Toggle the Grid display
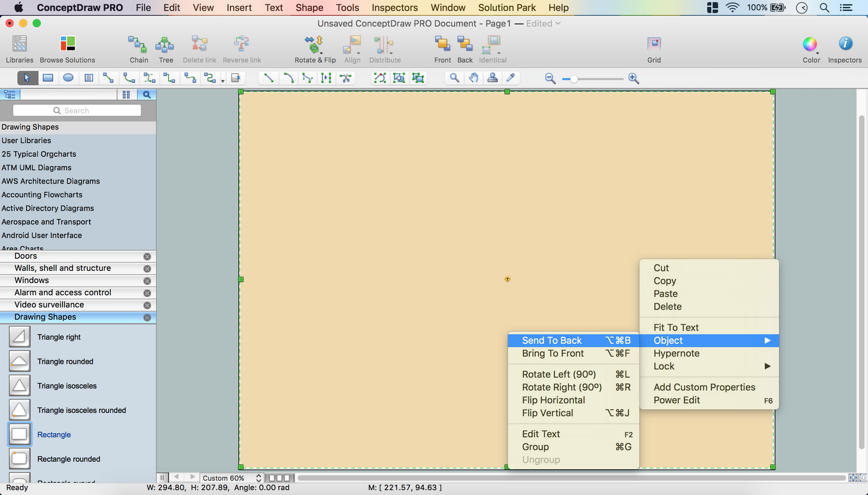Viewport: 868px width, 495px height. point(654,49)
